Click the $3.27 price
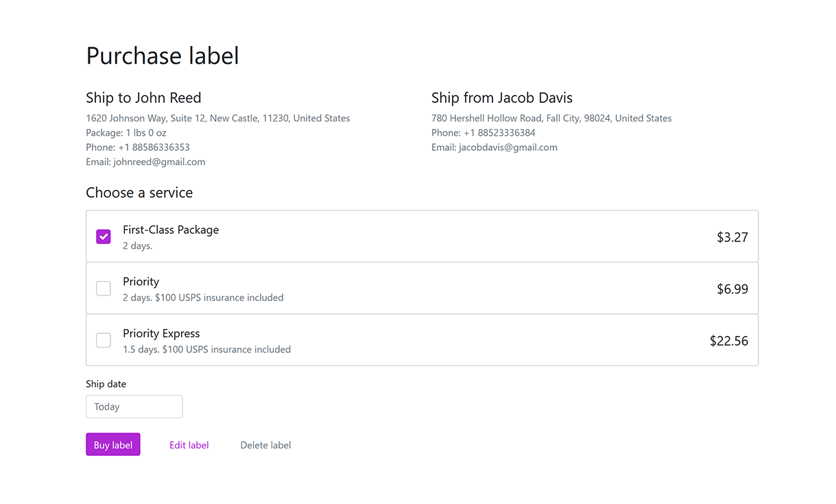 (x=732, y=237)
